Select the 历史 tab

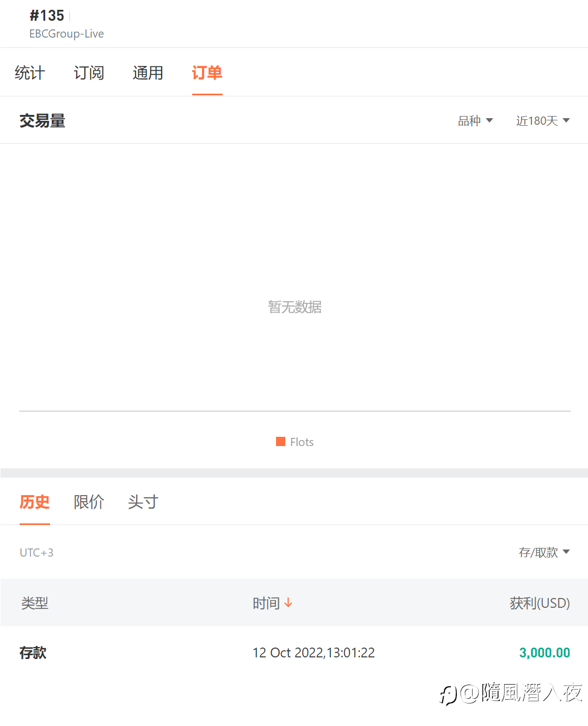click(x=35, y=502)
